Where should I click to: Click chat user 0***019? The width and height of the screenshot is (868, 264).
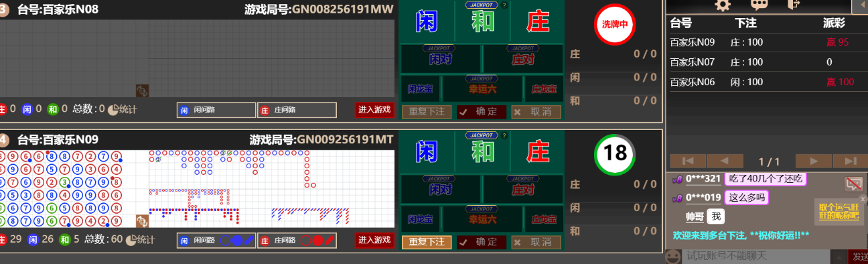(x=703, y=198)
